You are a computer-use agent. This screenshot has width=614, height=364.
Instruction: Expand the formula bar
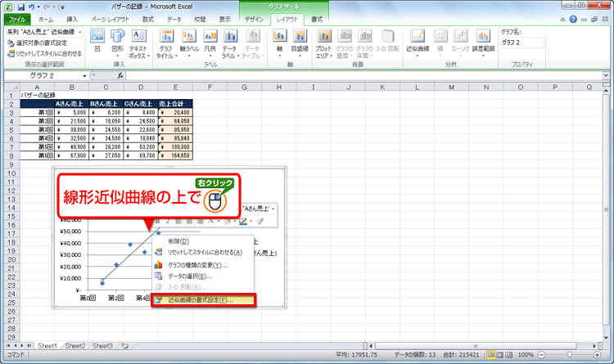(x=606, y=75)
